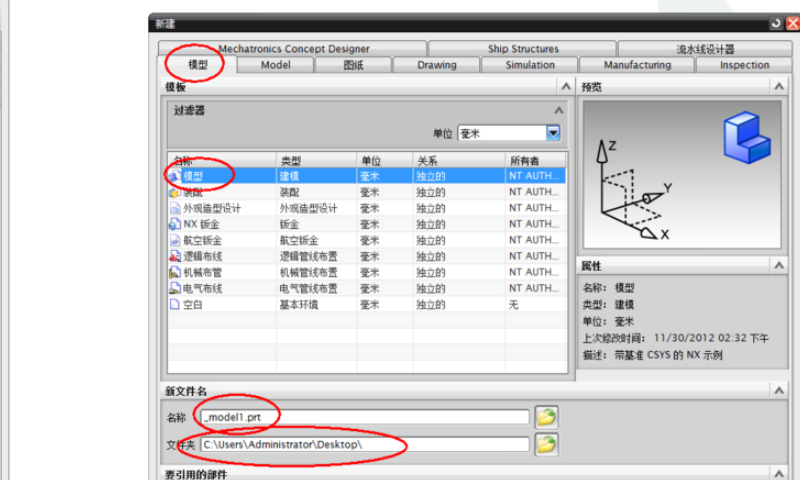Screen dimensions: 800x480
Task: Collapse the 新文件名 section
Action: (x=779, y=391)
